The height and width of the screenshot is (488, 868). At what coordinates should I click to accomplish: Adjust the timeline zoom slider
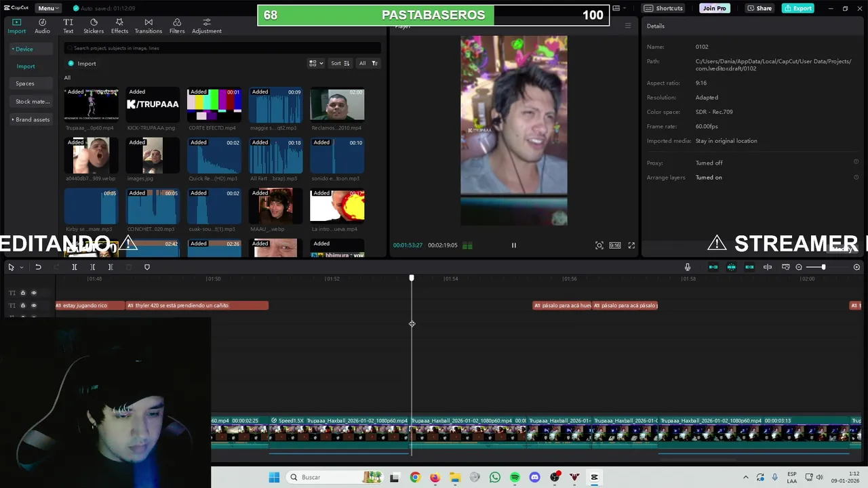[x=823, y=267]
